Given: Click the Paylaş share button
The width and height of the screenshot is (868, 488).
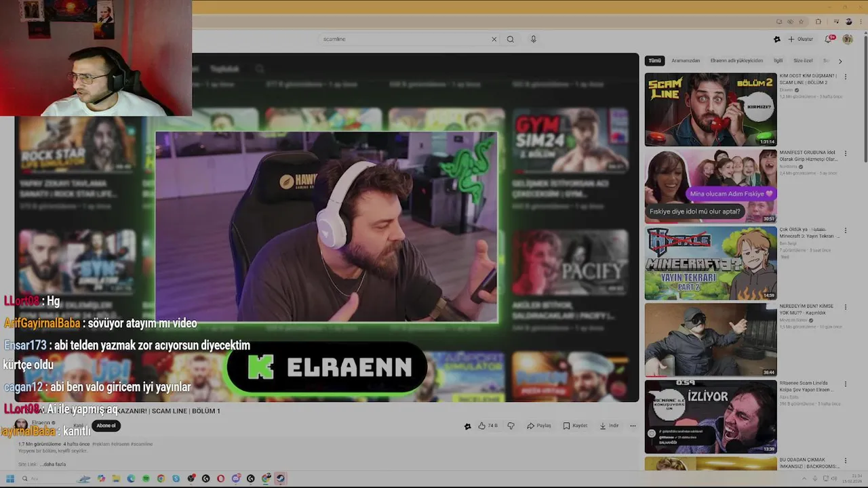Looking at the screenshot, I should coord(539,426).
